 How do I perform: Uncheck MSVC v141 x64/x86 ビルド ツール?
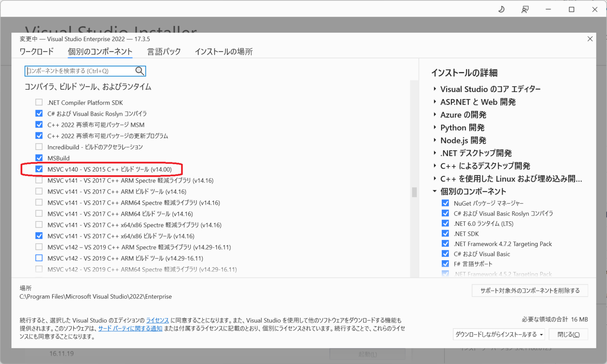pyautogui.click(x=39, y=236)
